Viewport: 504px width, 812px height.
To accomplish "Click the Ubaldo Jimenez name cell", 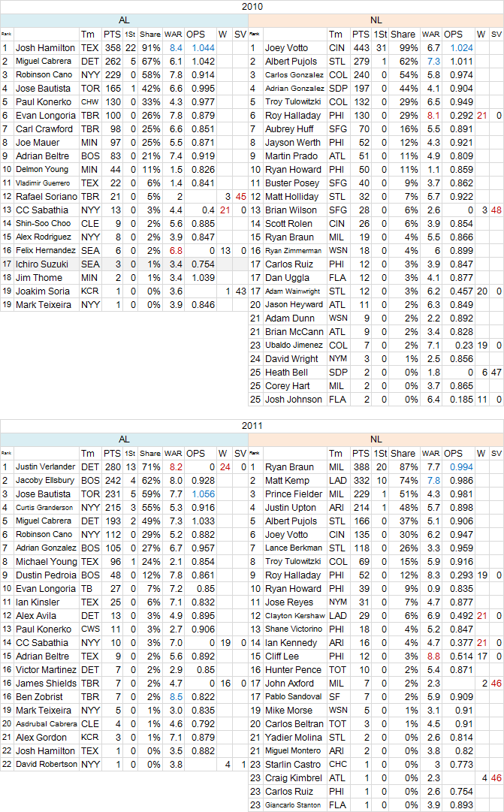I will pyautogui.click(x=294, y=345).
